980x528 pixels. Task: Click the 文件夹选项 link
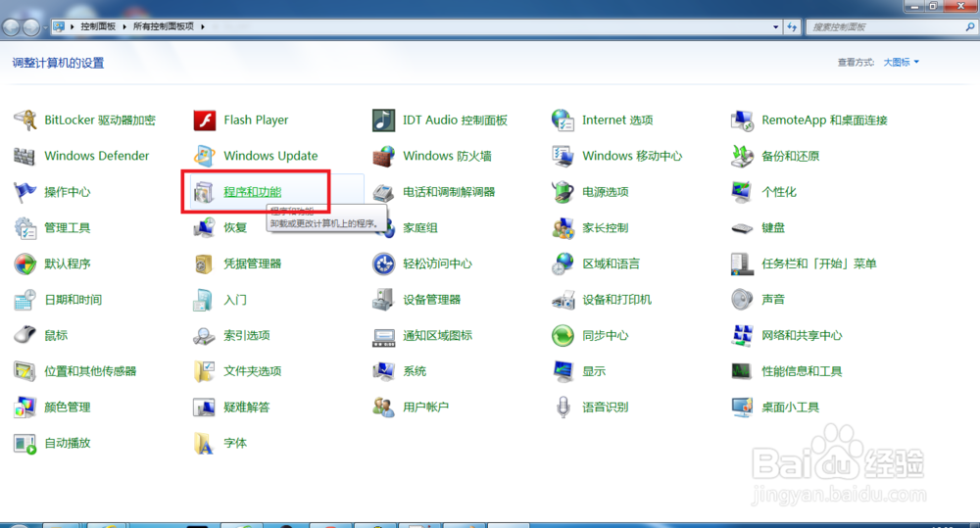point(253,371)
